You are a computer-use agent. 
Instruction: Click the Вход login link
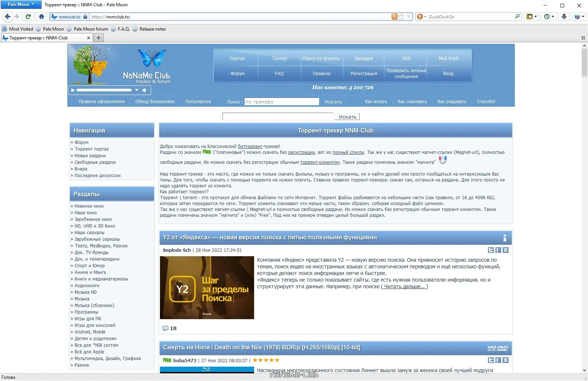pos(448,74)
